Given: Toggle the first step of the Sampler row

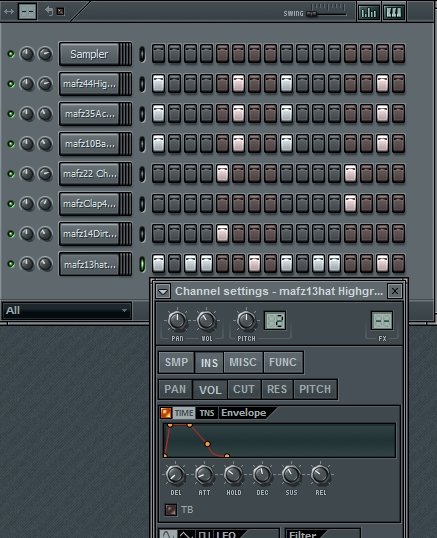Looking at the screenshot, I should point(158,54).
